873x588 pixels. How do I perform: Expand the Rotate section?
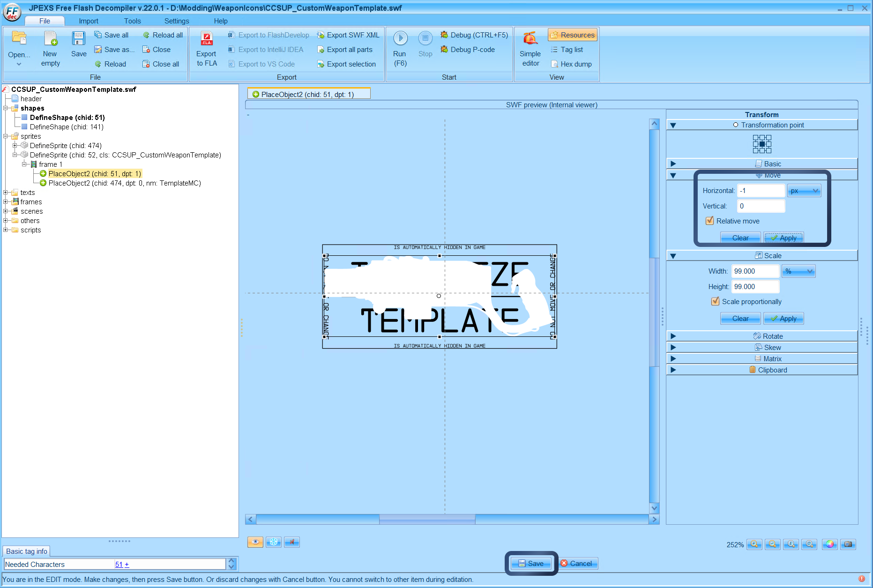673,336
